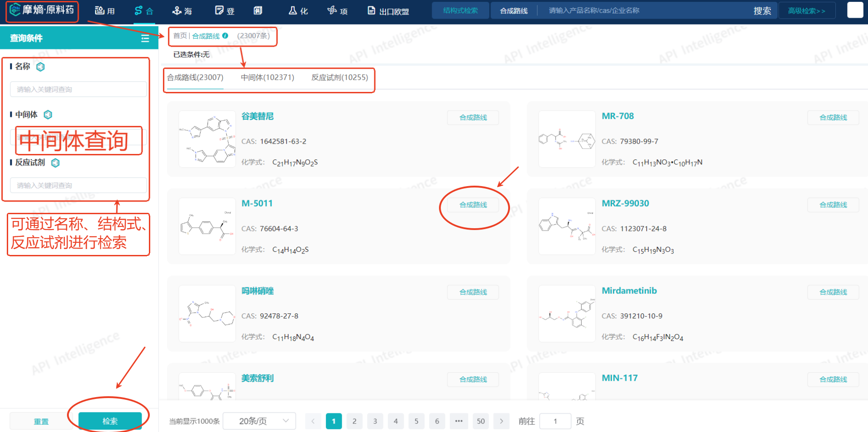Viewport: 868px width, 432px height.
Task: Open 合成路线 for 谷美替尼
Action: pos(473,118)
